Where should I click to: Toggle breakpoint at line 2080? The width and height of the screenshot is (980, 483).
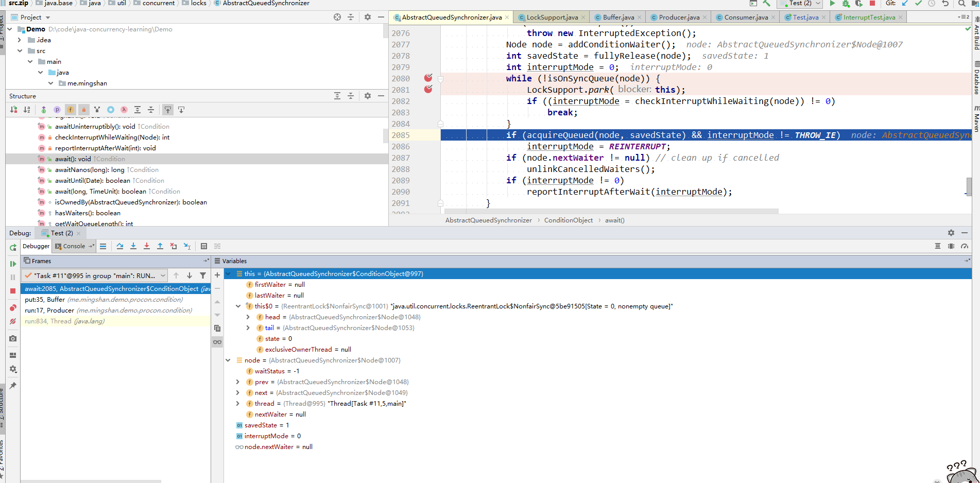(x=428, y=78)
